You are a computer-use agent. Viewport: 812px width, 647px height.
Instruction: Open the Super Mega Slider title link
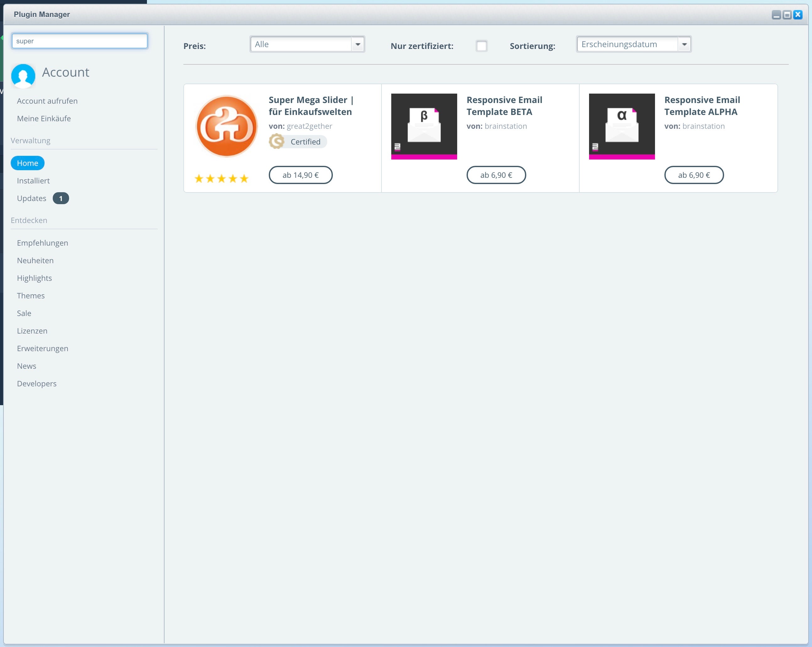[311, 106]
